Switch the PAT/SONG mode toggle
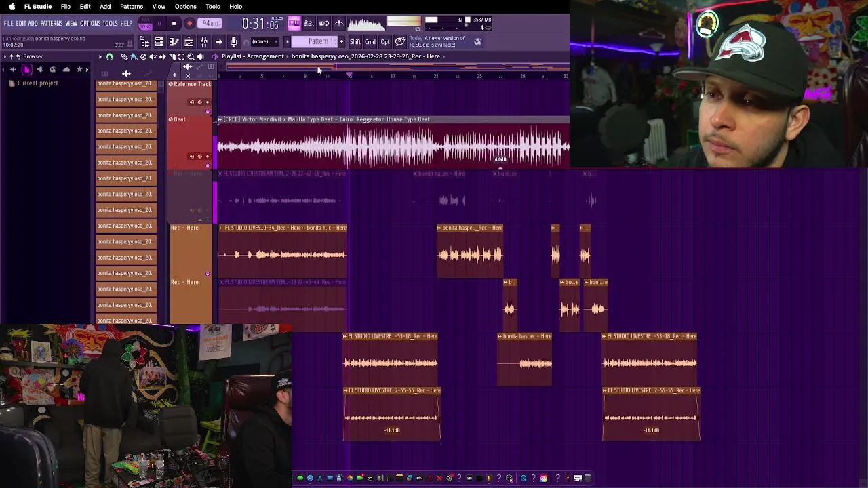Screen dimensions: 868x488 145,24
